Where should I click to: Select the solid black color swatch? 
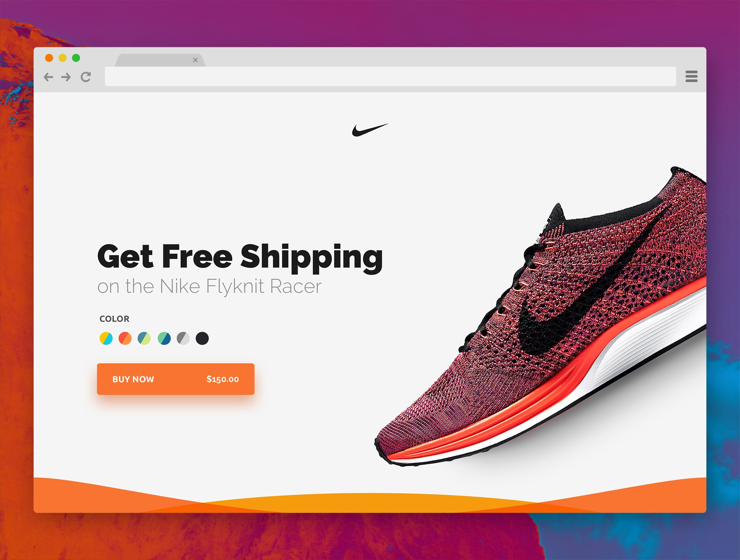[202, 338]
